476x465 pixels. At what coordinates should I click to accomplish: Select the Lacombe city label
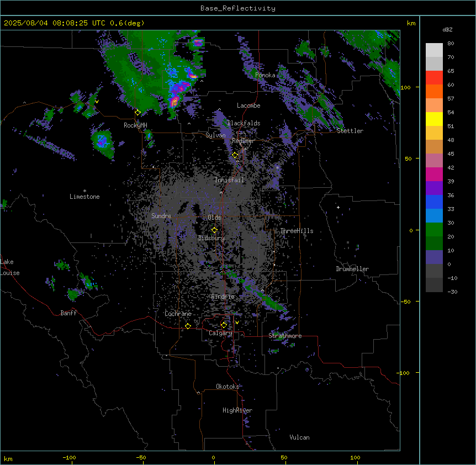248,105
